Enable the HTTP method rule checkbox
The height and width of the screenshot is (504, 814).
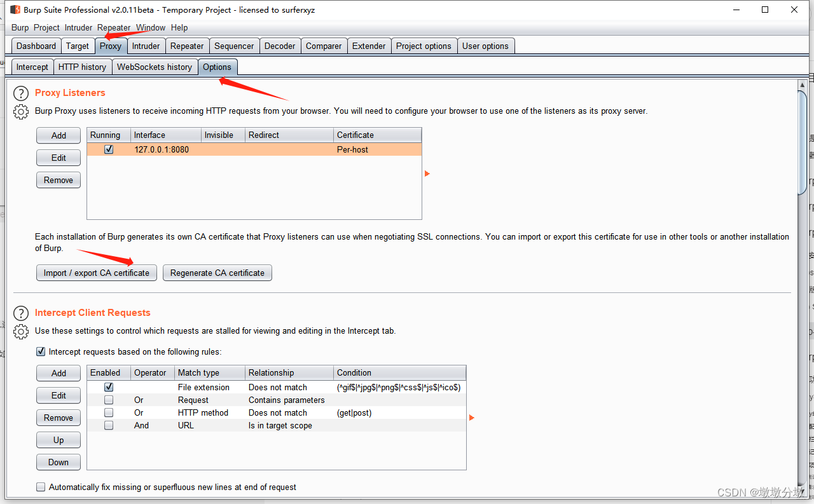(109, 412)
